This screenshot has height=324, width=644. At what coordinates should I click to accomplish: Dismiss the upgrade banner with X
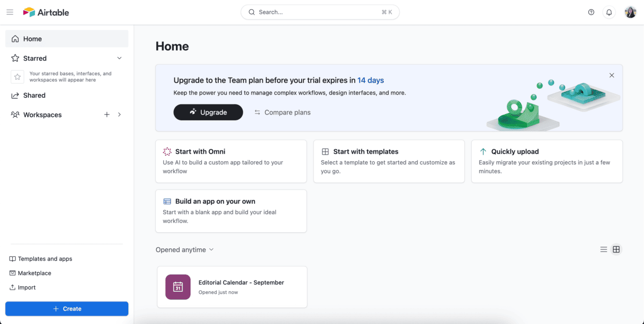611,75
